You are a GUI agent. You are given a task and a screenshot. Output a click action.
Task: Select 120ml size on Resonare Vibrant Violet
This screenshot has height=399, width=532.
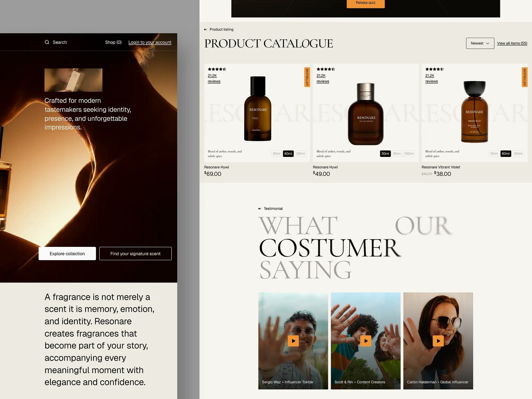(x=518, y=153)
